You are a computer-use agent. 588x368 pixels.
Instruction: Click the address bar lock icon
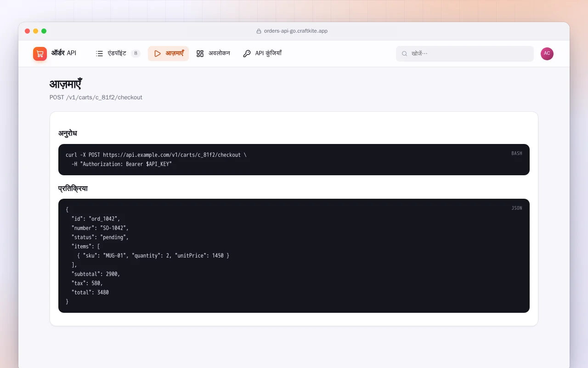(259, 31)
